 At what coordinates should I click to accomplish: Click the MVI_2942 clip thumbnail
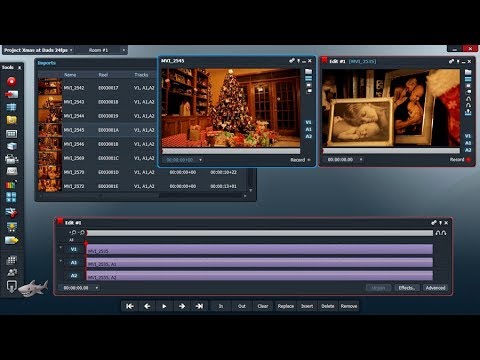click(x=50, y=87)
